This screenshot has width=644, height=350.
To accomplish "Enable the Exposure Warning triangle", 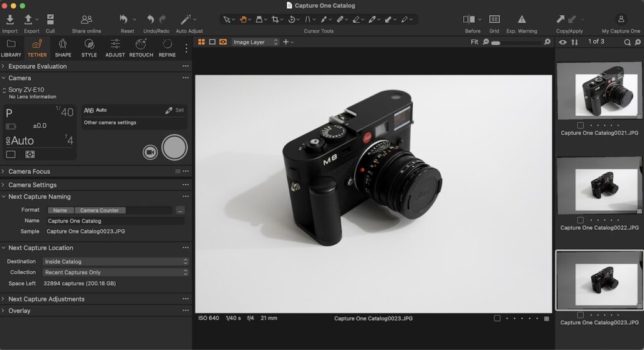I will (x=521, y=20).
